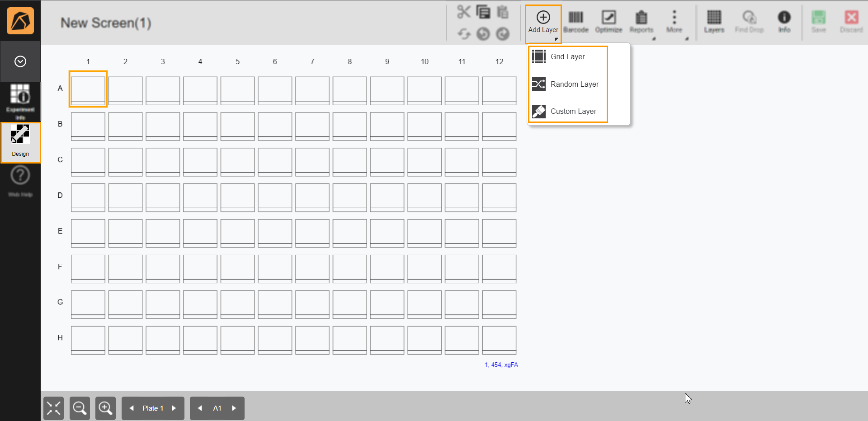
Task: Click the blue '1, 454, xgFA' text
Action: 501,365
